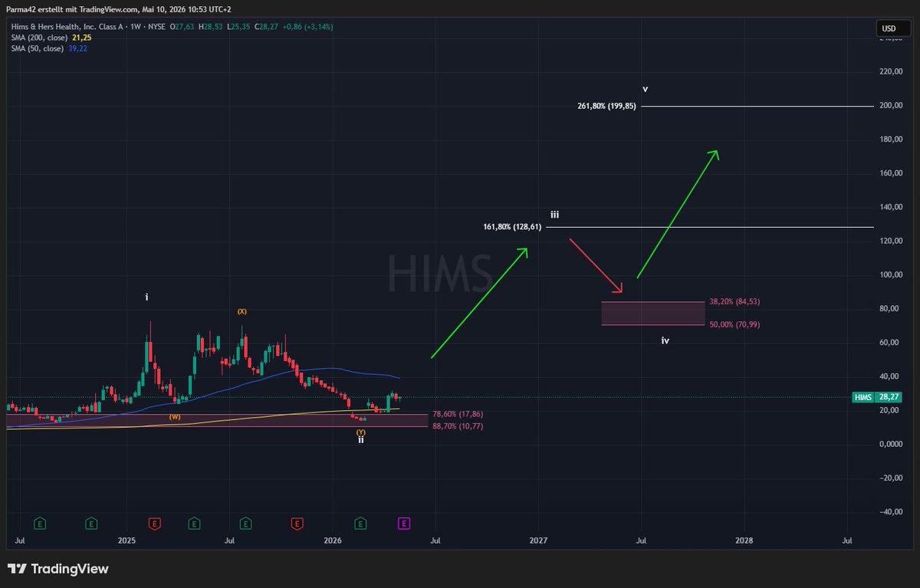
Task: Click the Hims & Hers Health symbol title
Action: (x=67, y=26)
